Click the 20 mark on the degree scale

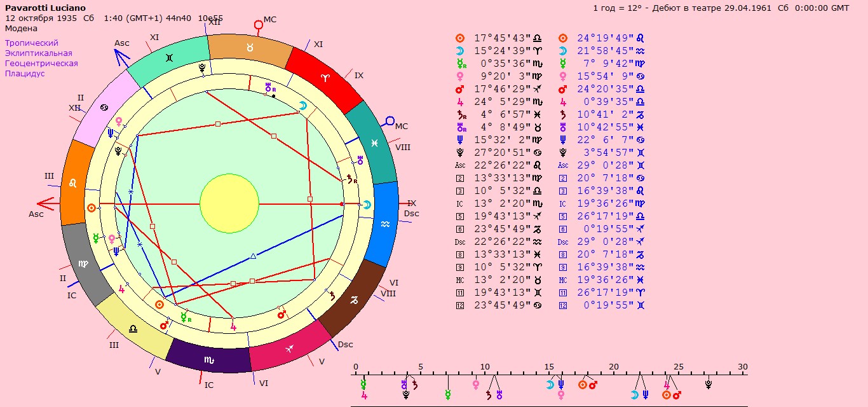(x=614, y=367)
